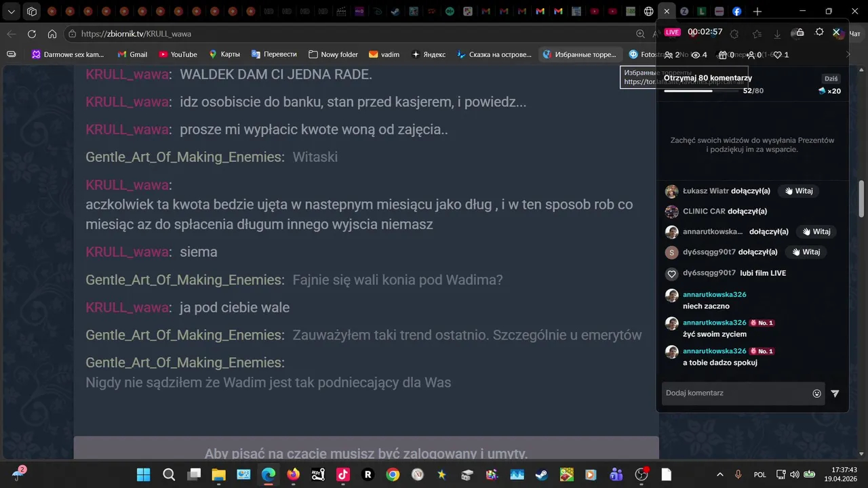
Task: Open the Nowy folder bookmarks folder
Action: click(333, 54)
